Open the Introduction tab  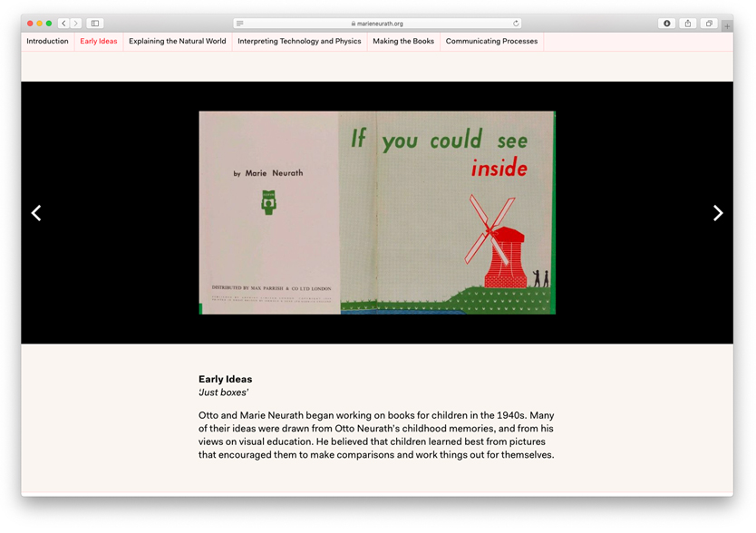click(x=47, y=42)
